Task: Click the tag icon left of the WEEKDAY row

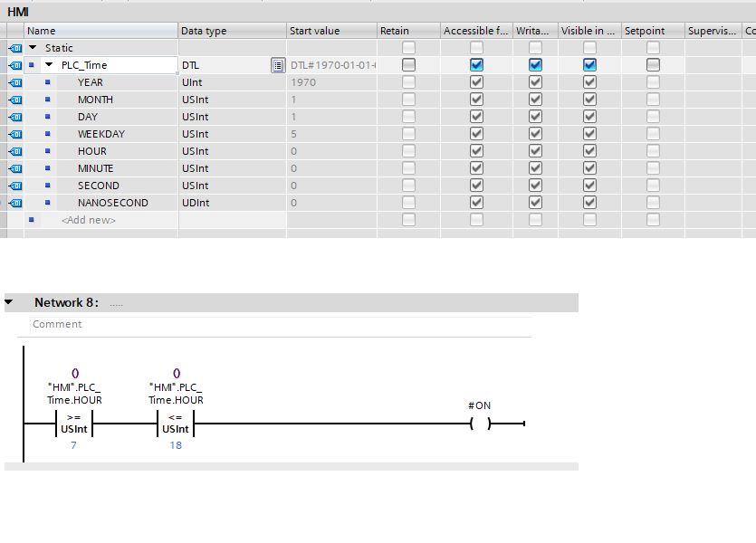Action: (x=15, y=134)
